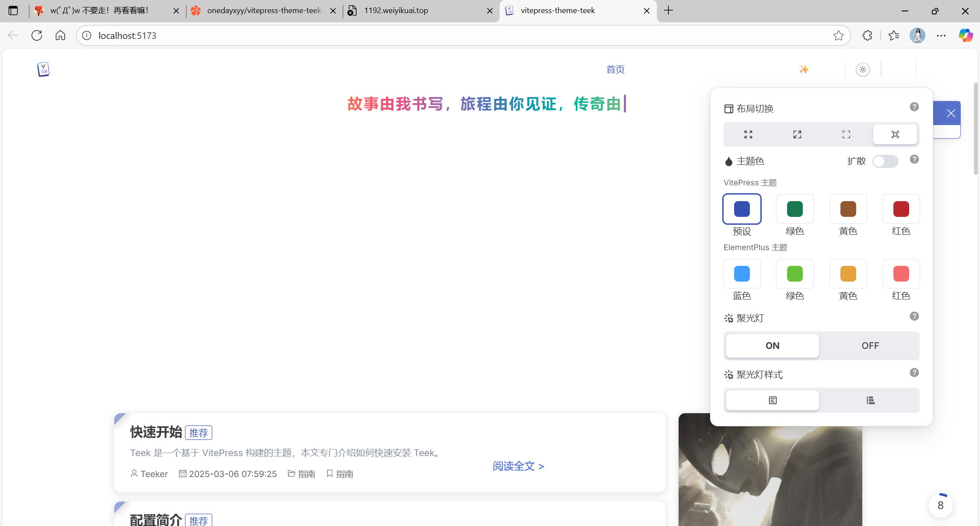Screen dimensions: 980x526
Task: Select the second layout icon in 布局切换
Action: [797, 135]
